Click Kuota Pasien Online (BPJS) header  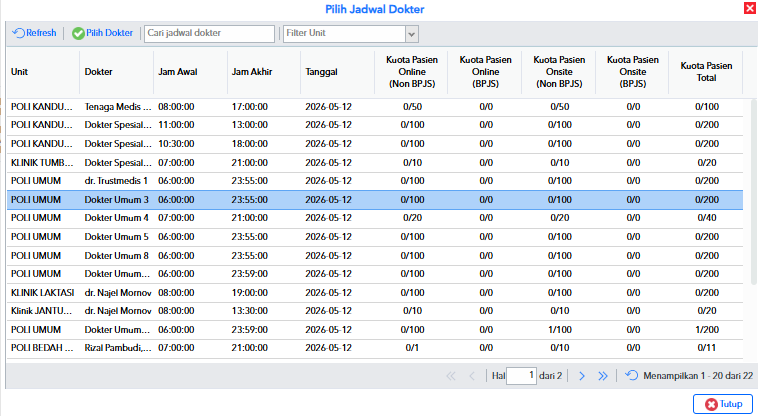(485, 72)
